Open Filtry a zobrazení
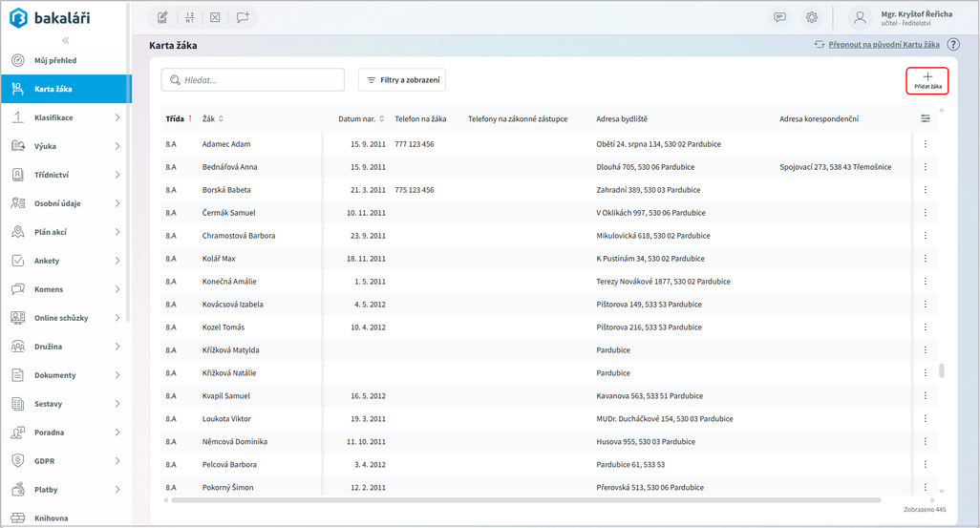This screenshot has height=528, width=980. point(402,80)
